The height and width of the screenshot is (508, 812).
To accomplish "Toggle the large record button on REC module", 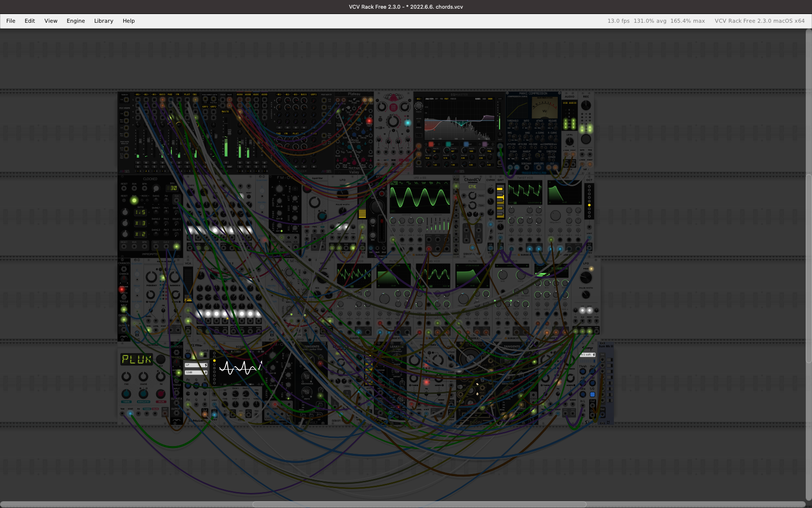I will click(586, 139).
